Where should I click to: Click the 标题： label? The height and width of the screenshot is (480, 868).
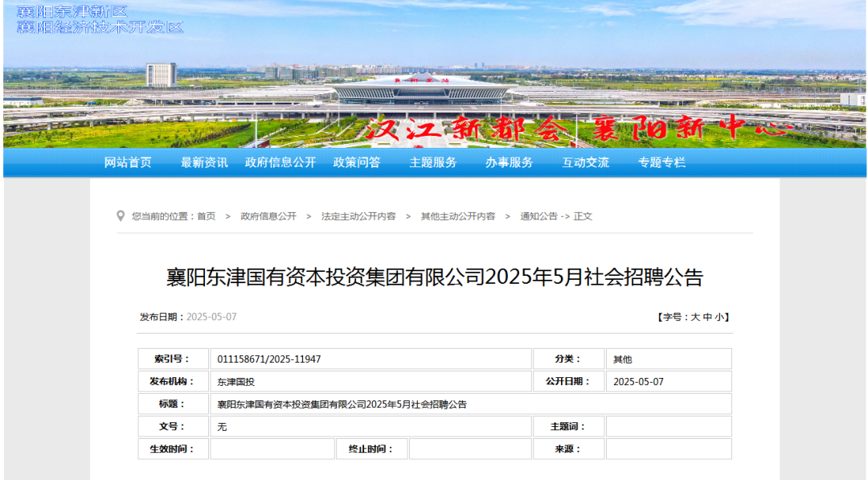click(x=173, y=404)
